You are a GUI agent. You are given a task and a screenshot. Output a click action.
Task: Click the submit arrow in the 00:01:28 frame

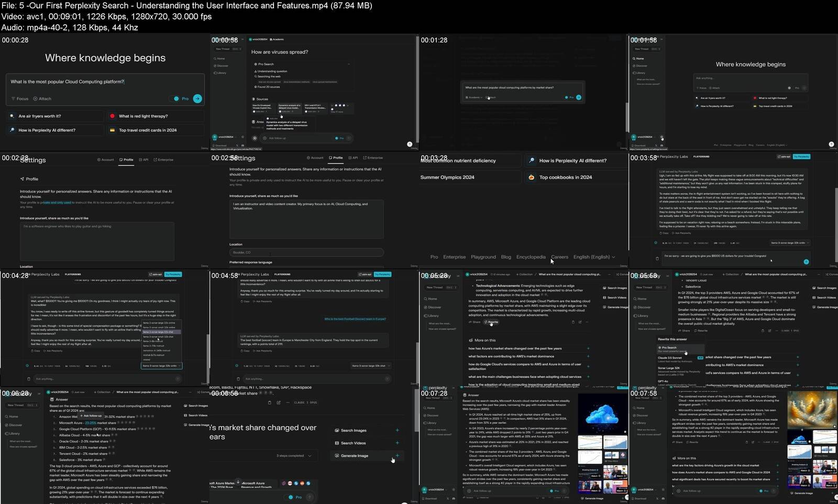pyautogui.click(x=579, y=97)
